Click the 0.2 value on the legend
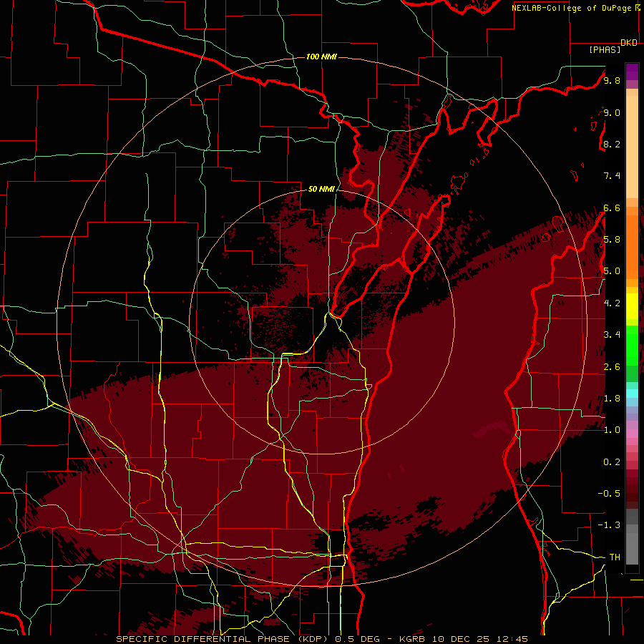Image resolution: width=644 pixels, height=644 pixels. (612, 462)
